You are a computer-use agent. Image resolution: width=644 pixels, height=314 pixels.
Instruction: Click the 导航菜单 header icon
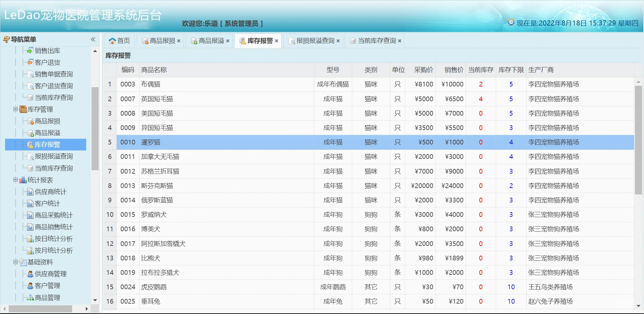(6, 39)
